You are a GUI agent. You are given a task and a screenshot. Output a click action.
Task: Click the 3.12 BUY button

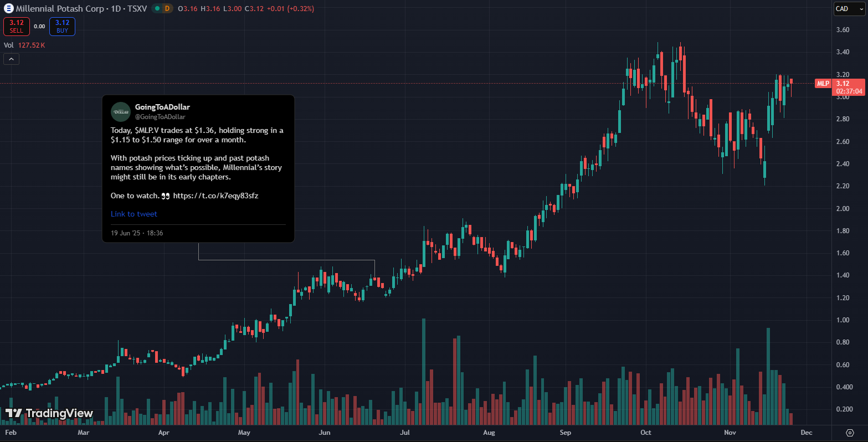click(x=62, y=27)
